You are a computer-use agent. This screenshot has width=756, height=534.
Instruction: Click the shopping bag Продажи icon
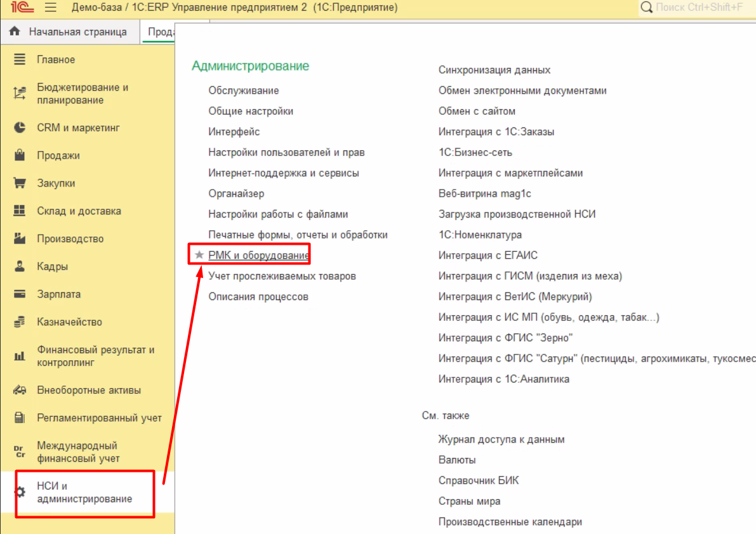[20, 155]
